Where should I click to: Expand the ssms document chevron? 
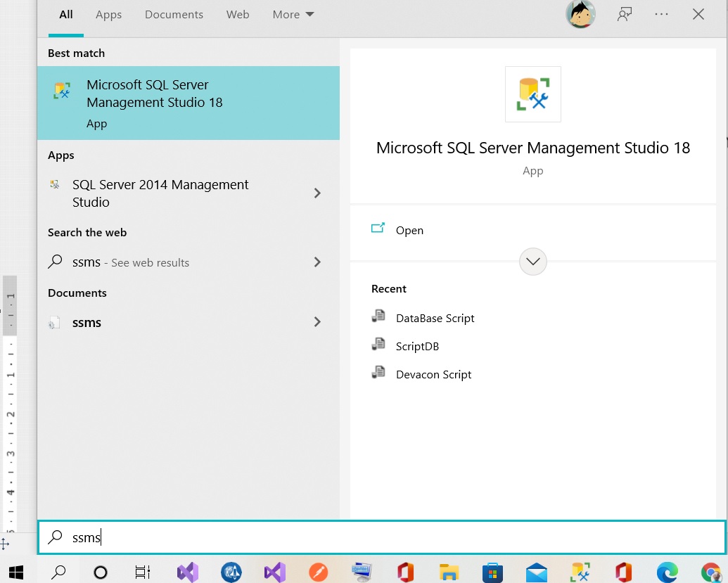317,322
